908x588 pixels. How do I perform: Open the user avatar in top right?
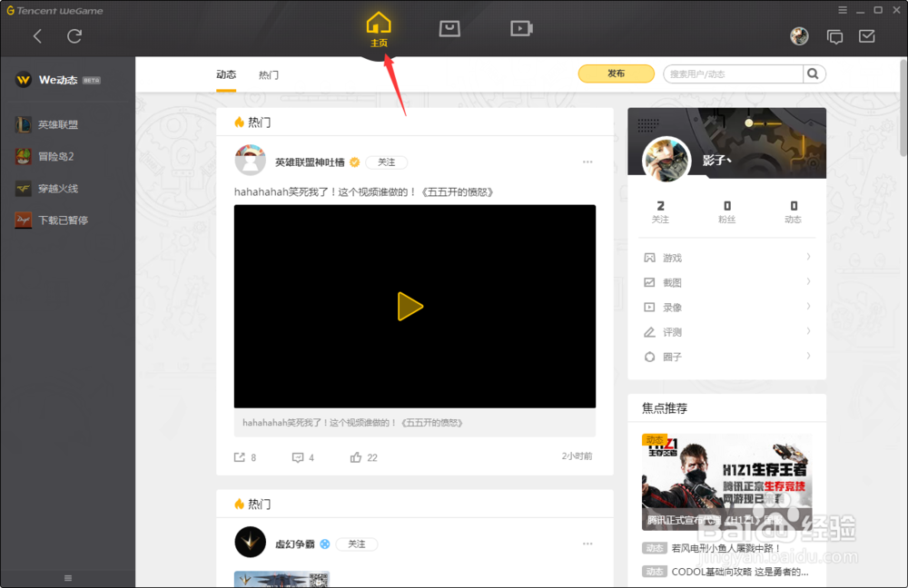click(799, 36)
